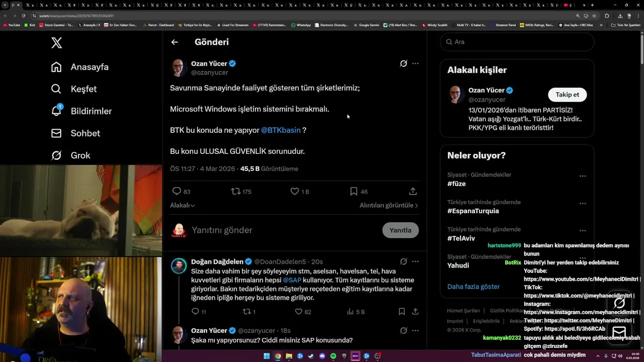Click Daha fazla göster link
The width and height of the screenshot is (644, 362).
(x=473, y=287)
